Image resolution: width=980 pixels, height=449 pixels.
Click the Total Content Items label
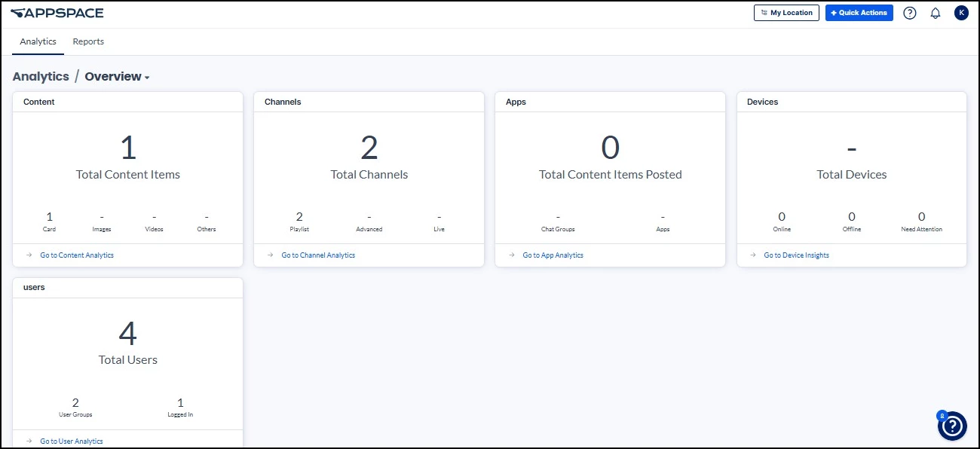128,175
